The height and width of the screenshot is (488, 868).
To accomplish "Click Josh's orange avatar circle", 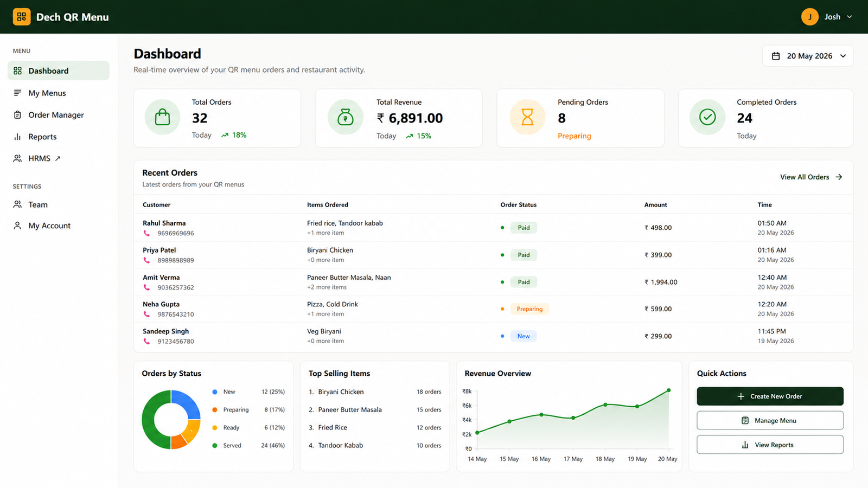I will click(810, 17).
